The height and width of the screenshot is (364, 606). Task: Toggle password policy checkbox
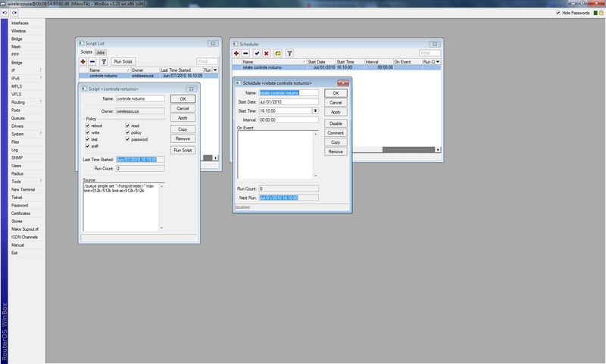click(x=127, y=139)
